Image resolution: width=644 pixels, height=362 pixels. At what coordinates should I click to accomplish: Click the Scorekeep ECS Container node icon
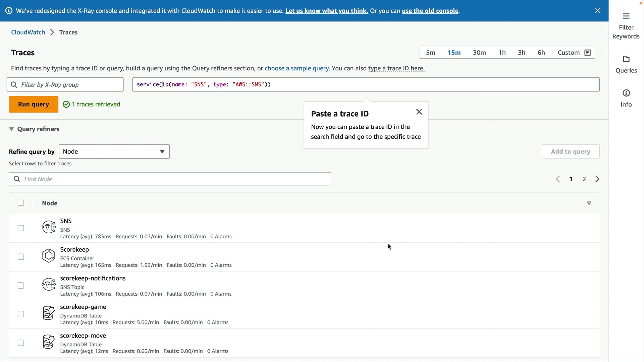tap(49, 256)
